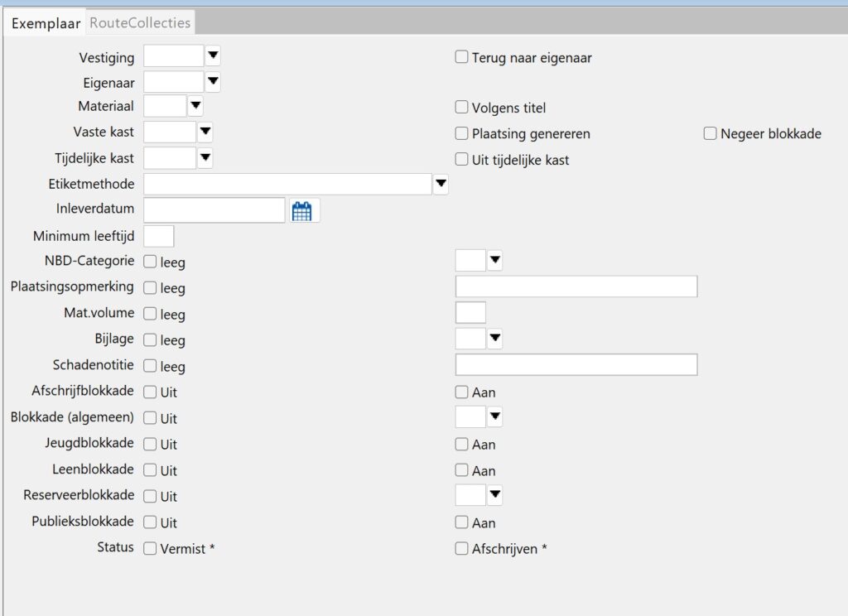This screenshot has width=848, height=616.
Task: Check the Volgens titel option
Action: 462,108
